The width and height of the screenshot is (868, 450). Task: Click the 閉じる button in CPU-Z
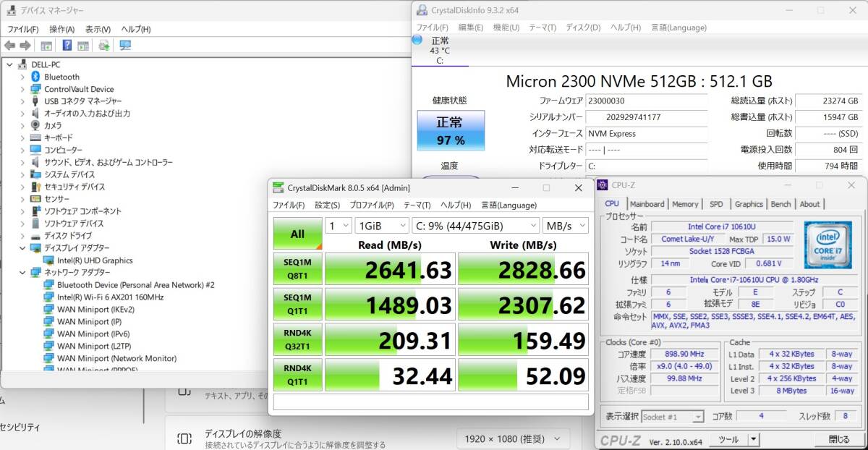[839, 439]
